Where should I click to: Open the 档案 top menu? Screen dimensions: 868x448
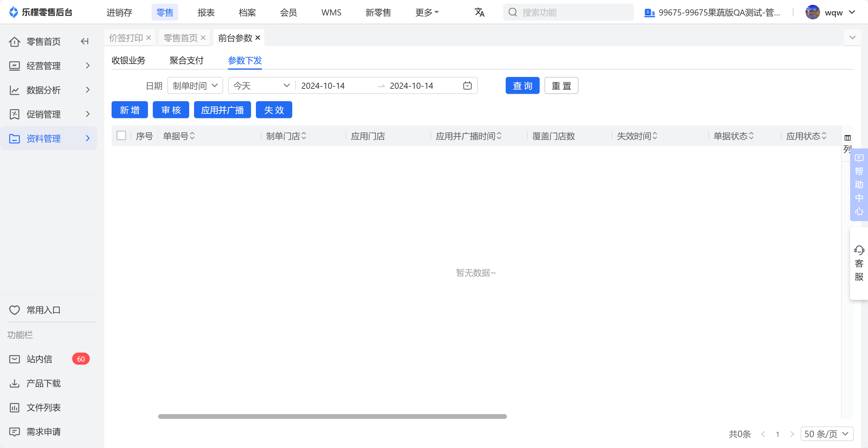[x=247, y=12]
